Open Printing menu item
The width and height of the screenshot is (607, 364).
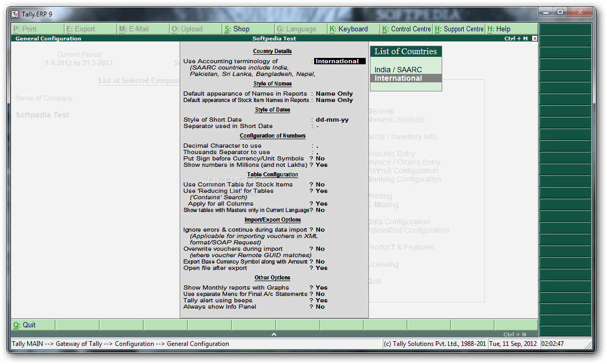[381, 197]
